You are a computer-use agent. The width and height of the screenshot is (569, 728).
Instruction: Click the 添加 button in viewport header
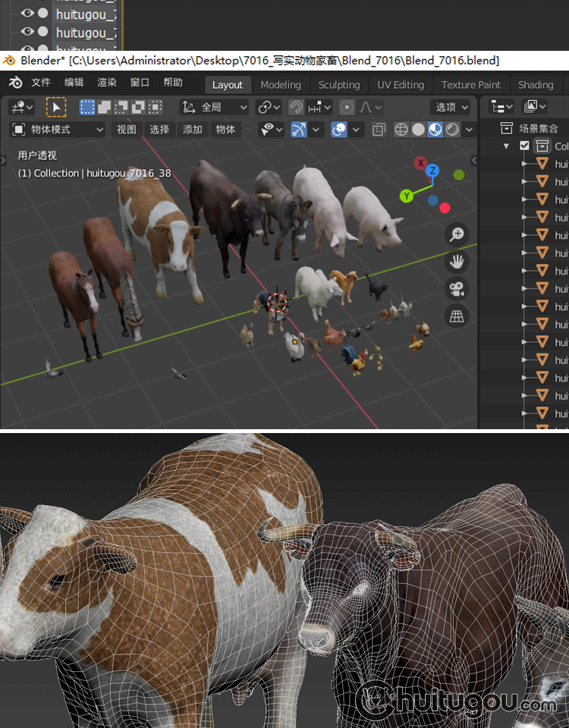[x=193, y=130]
